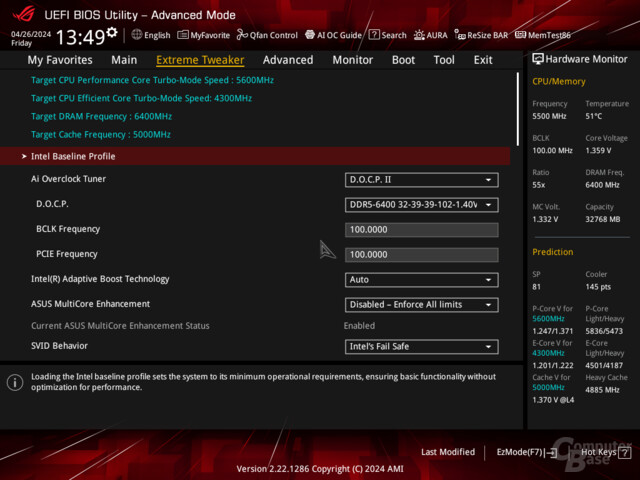Click the Search question mark icon
Viewport: 640px width, 480px height.
374,35
